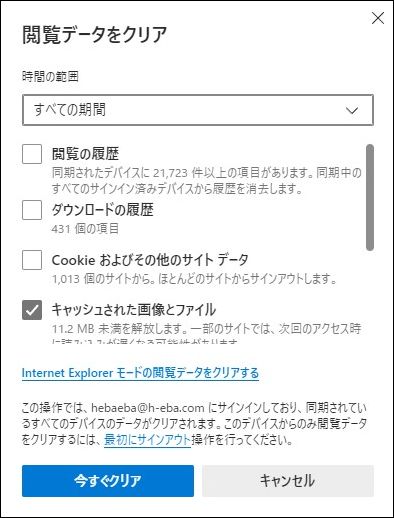This screenshot has height=518, width=394.
Task: Click the 21,723 件以上 history description text
Action: pyautogui.click(x=207, y=181)
